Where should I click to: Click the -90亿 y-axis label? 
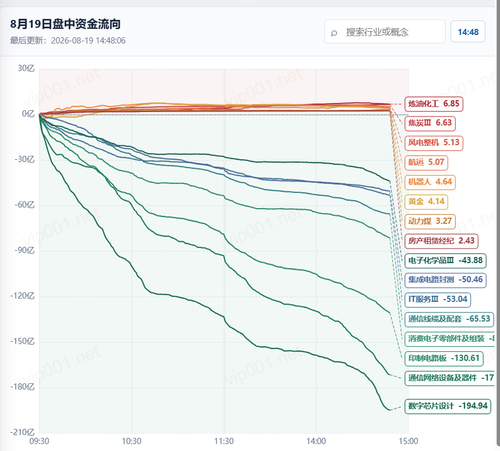coord(24,250)
